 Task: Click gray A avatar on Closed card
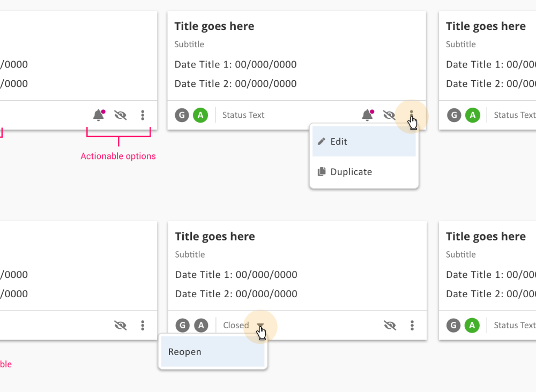pos(201,325)
